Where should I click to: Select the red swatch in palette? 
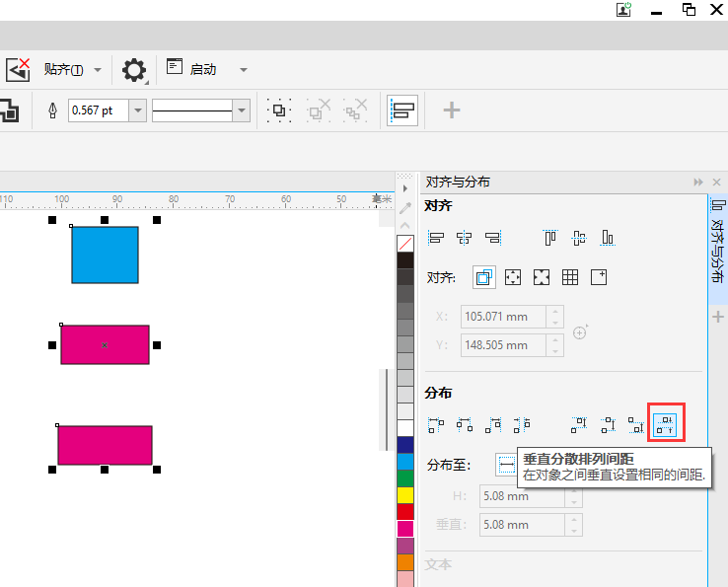pyautogui.click(x=405, y=512)
